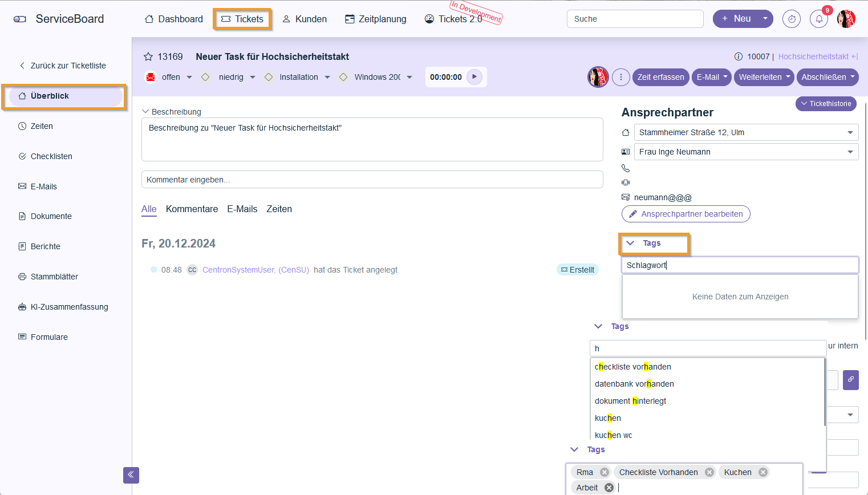Collapse the Beschreibung section

point(146,112)
